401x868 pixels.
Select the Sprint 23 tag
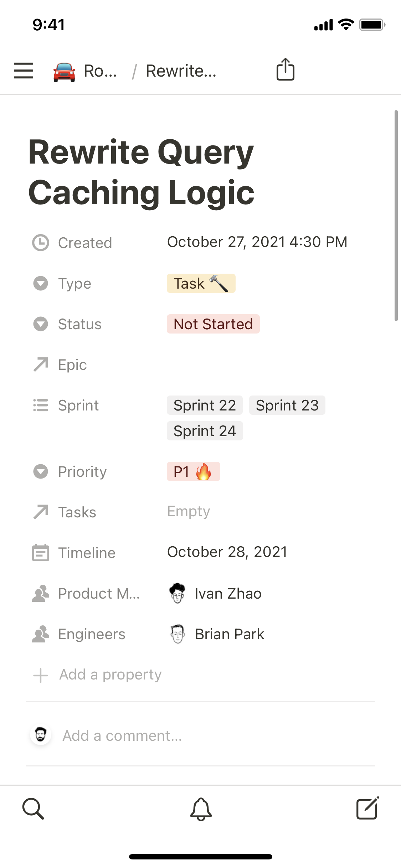tap(287, 405)
